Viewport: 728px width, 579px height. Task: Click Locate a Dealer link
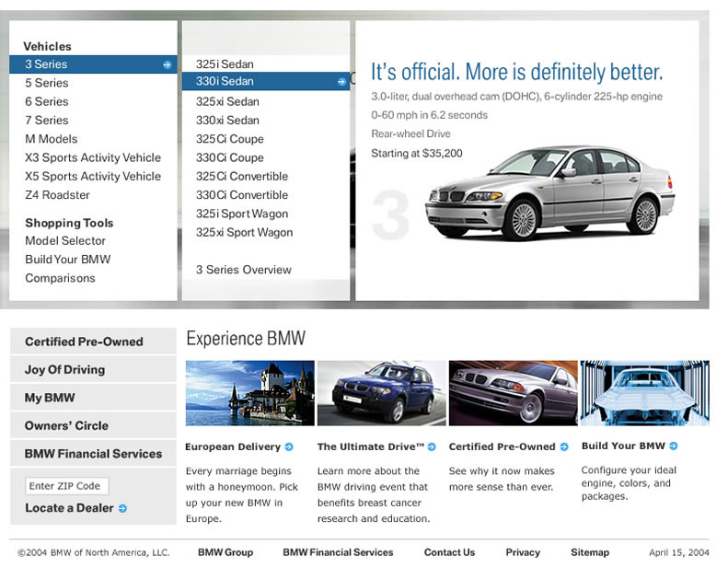pos(69,508)
